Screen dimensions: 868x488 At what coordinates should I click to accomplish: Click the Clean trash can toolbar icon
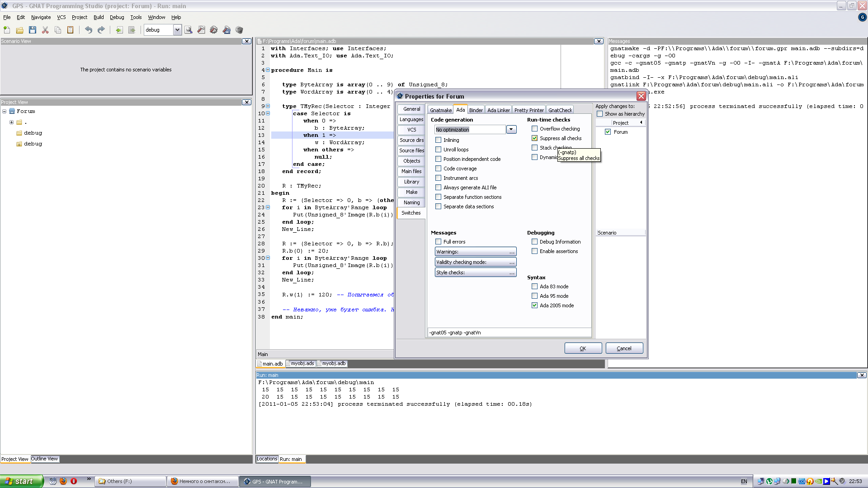coord(239,30)
